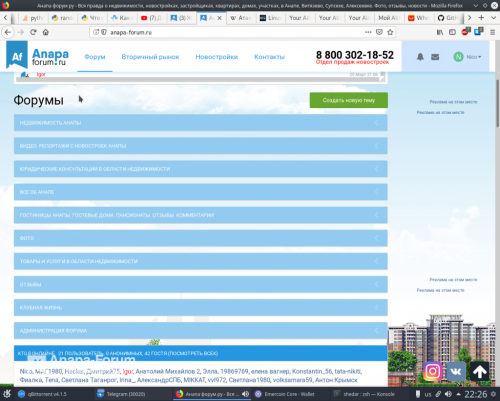
Task: Mute the tab audio icon in taskbar
Action: point(245,394)
